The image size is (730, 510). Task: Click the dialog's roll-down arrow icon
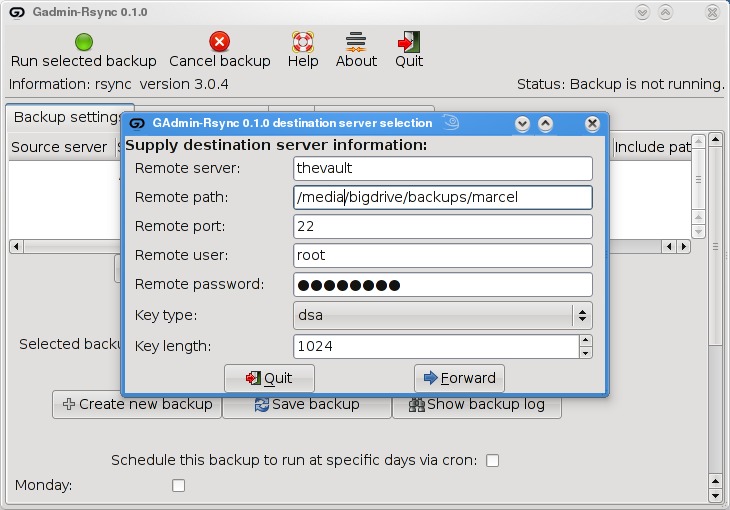click(521, 124)
